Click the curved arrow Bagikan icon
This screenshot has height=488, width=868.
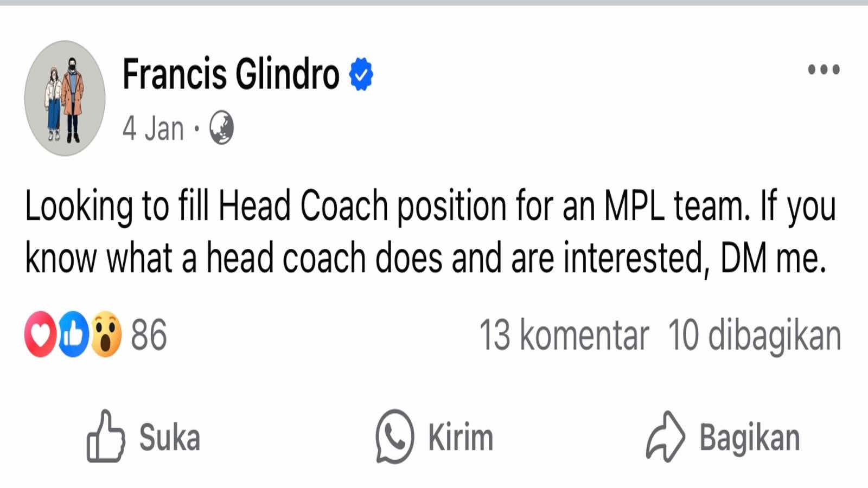tap(665, 436)
